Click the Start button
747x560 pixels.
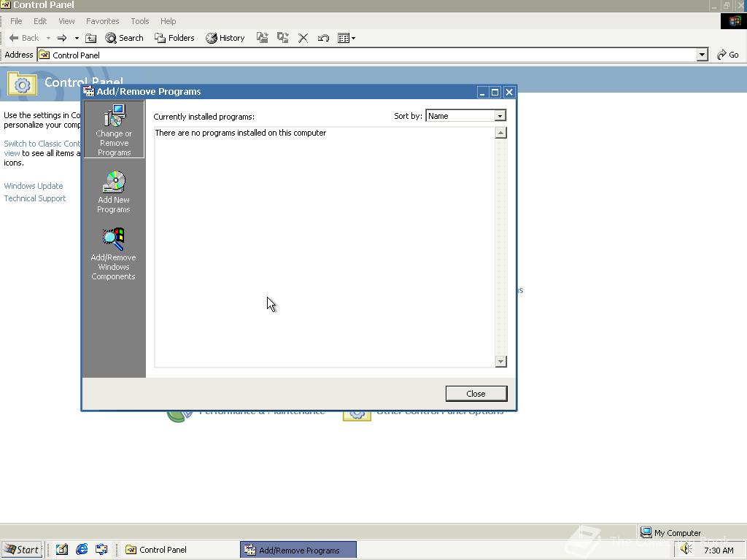[x=22, y=550]
